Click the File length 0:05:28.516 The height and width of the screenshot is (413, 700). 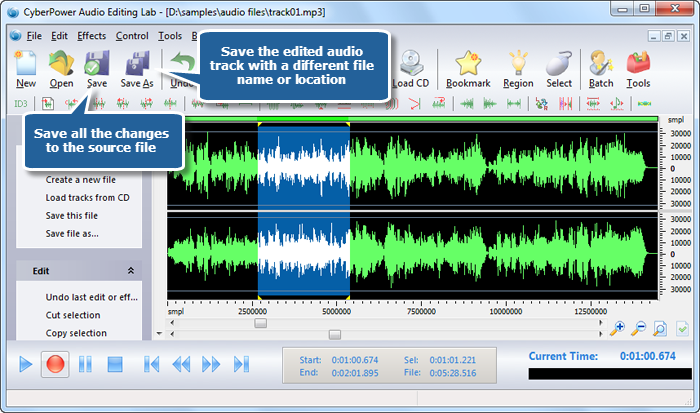453,373
